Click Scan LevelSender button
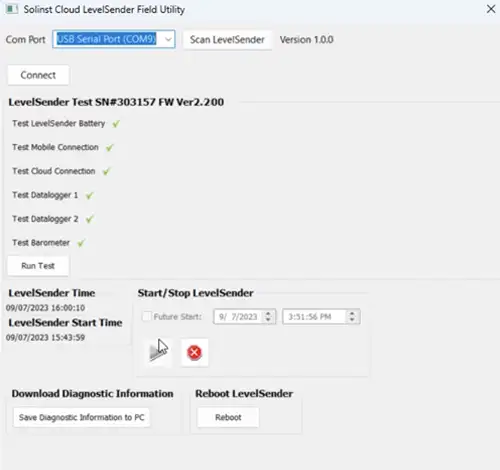This screenshot has width=500, height=470. coord(227,40)
